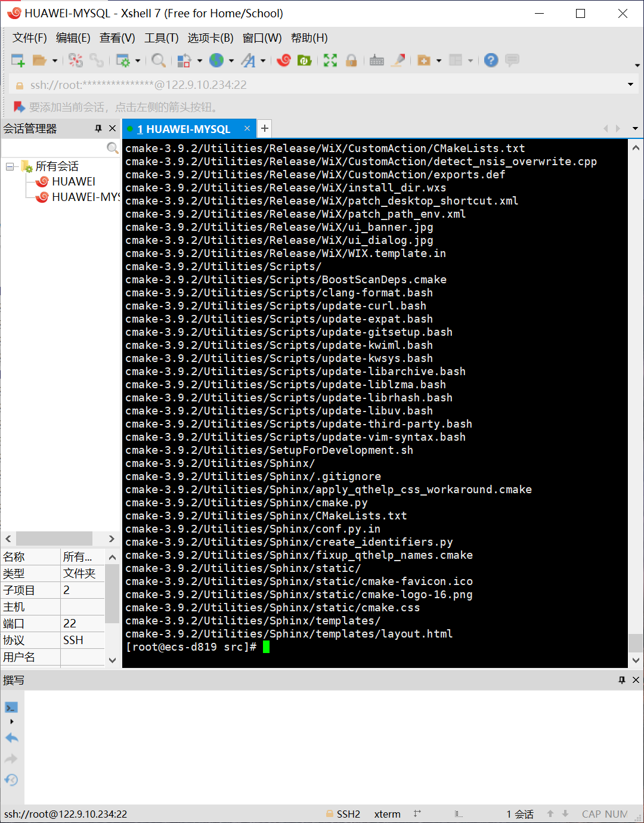Close the 撰写 compose panel

pos(636,680)
